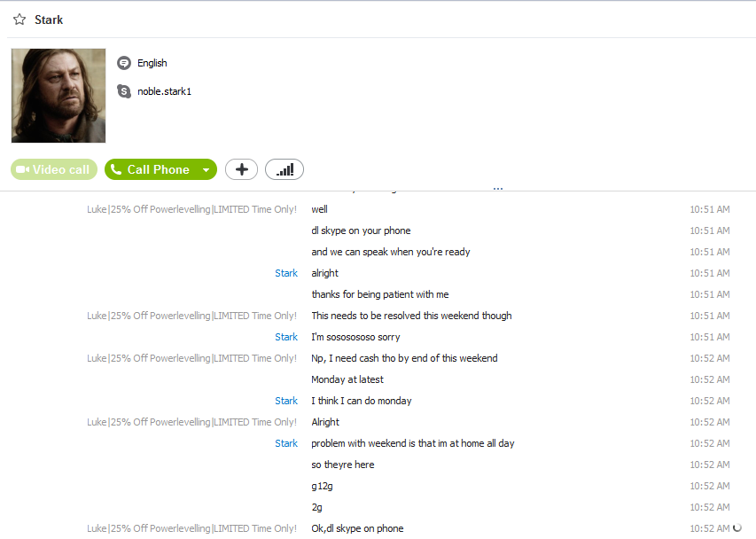Start a video call with Stark
756x539 pixels.
pyautogui.click(x=54, y=169)
